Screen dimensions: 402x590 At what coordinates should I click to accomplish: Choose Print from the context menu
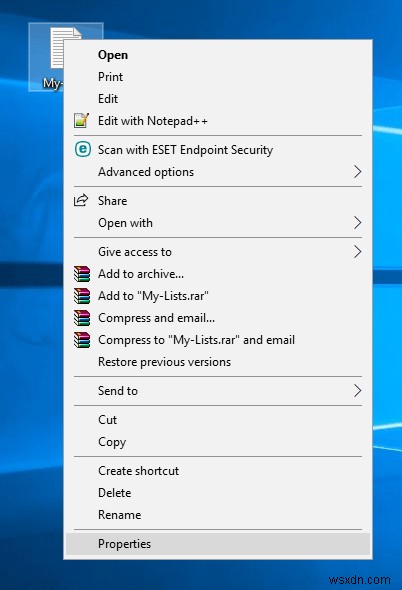pyautogui.click(x=218, y=77)
